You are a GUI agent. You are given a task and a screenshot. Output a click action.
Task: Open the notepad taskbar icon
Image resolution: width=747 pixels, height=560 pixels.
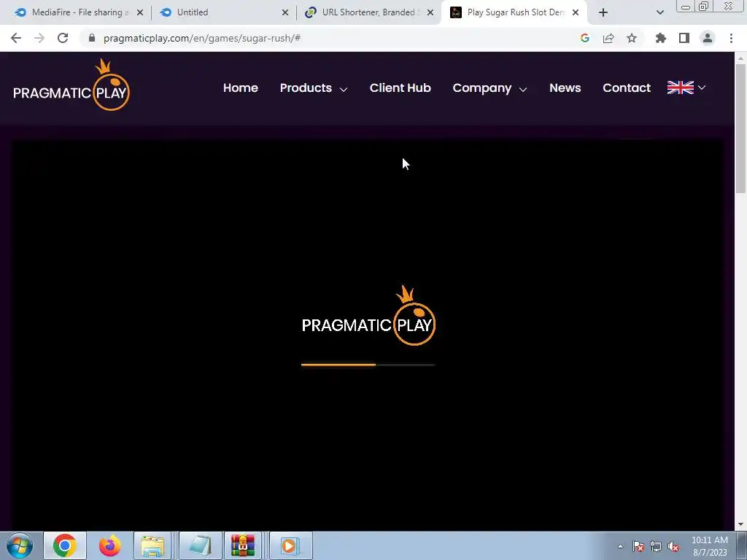[x=200, y=545]
